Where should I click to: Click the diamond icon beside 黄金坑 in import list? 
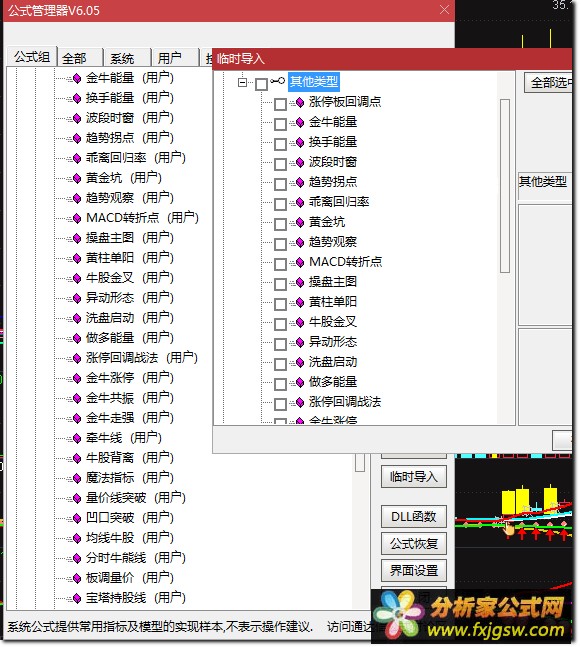click(300, 223)
